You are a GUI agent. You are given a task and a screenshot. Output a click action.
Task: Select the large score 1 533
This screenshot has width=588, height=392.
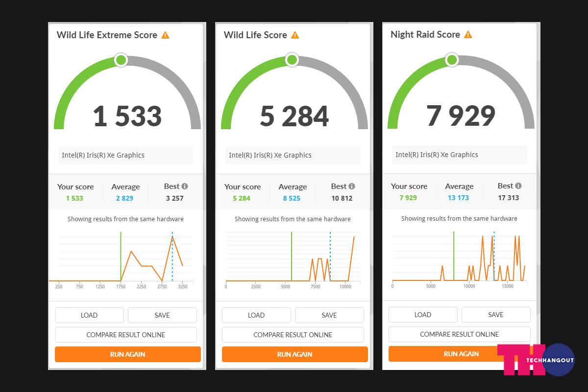pos(127,116)
